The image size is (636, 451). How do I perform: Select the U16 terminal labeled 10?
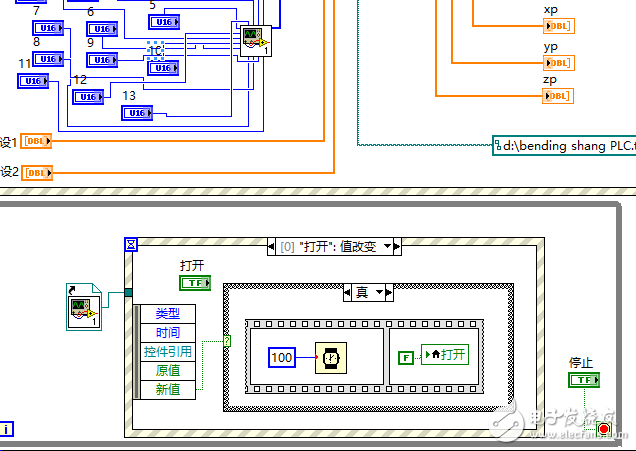163,68
